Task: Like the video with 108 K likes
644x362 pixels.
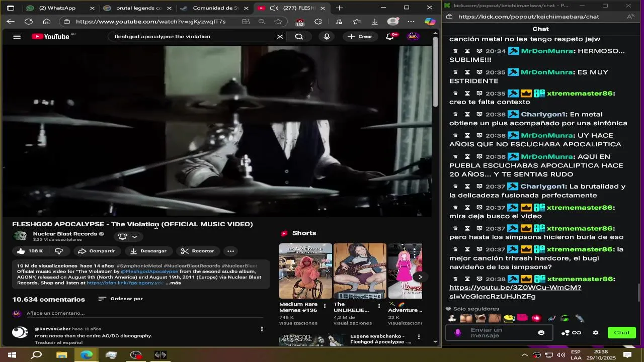Action: (30, 251)
